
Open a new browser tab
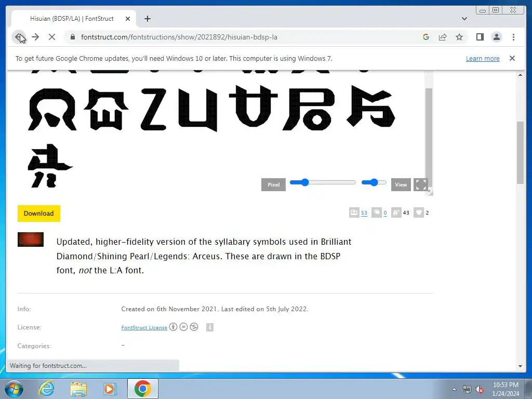click(147, 19)
